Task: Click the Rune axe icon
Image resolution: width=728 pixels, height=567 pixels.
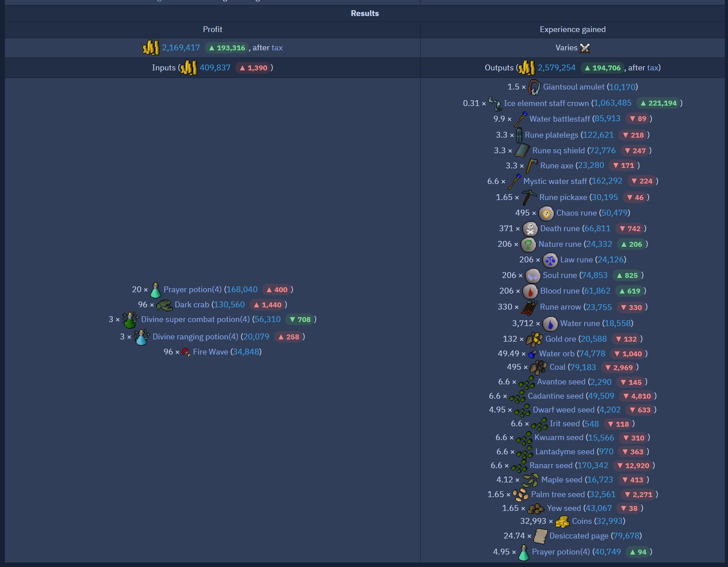Action: (x=532, y=166)
